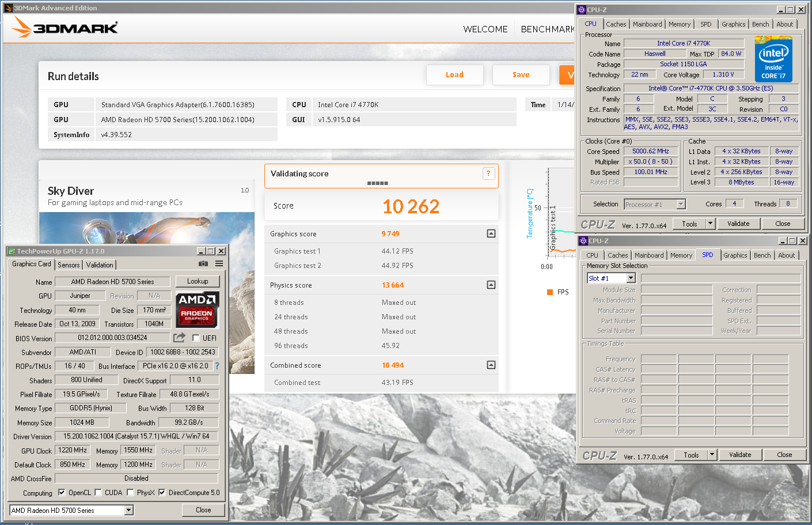Open Bench tab in lower CPU-Z window

point(762,255)
